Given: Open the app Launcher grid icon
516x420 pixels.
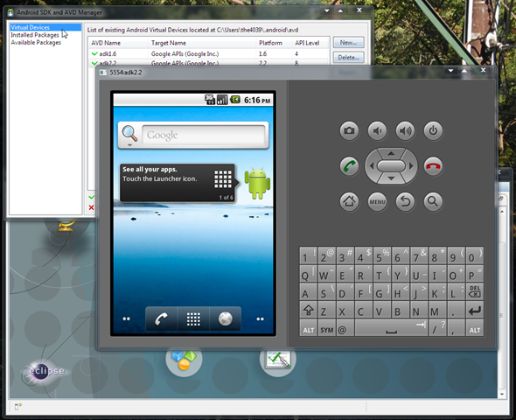Looking at the screenshot, I should point(193,318).
